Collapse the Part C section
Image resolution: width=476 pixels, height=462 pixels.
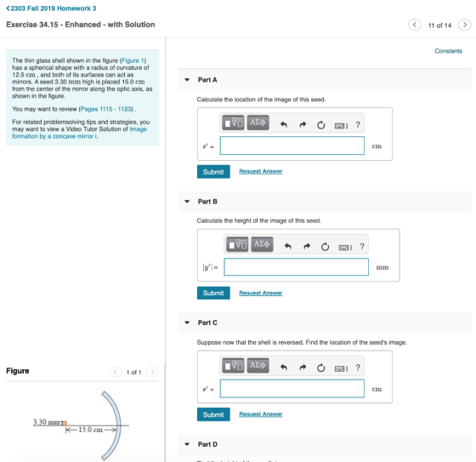(187, 322)
